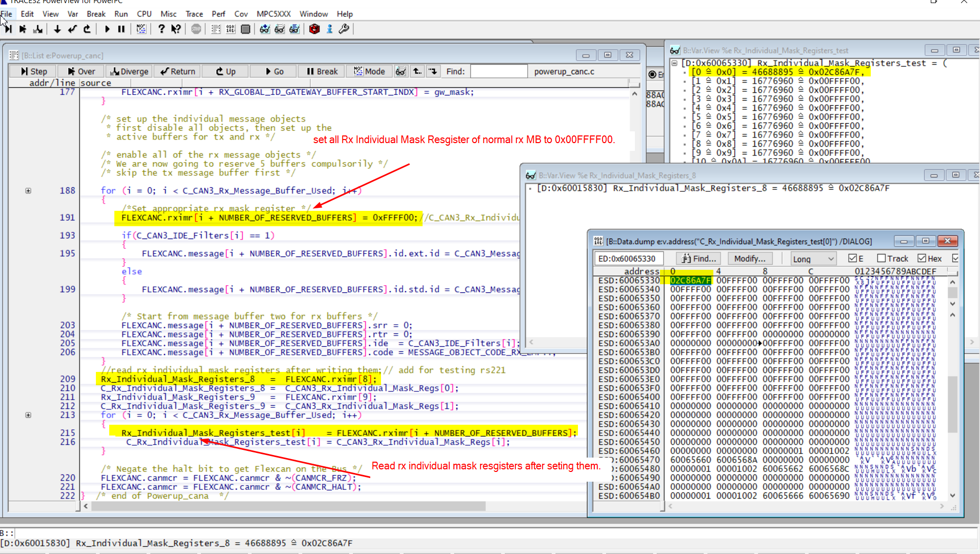
Task: Click the ED:0x60065330 address field
Action: pos(629,259)
